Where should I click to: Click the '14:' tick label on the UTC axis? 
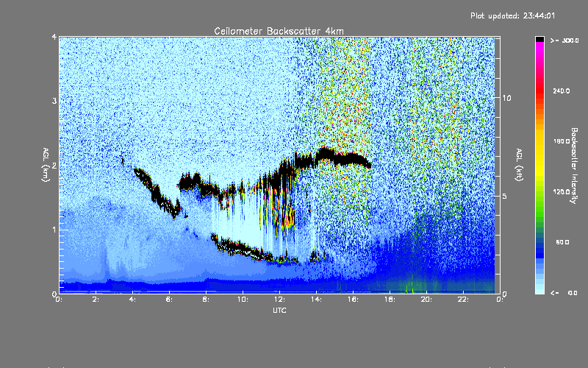tap(316, 300)
